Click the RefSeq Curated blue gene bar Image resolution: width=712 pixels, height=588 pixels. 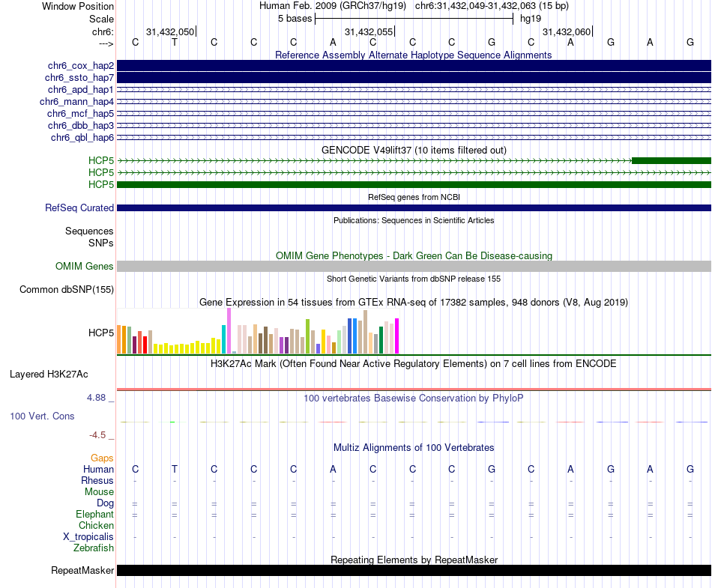click(x=414, y=207)
